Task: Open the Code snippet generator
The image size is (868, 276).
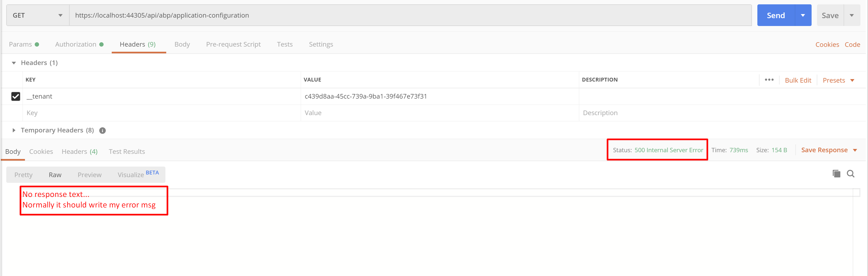Action: tap(852, 44)
